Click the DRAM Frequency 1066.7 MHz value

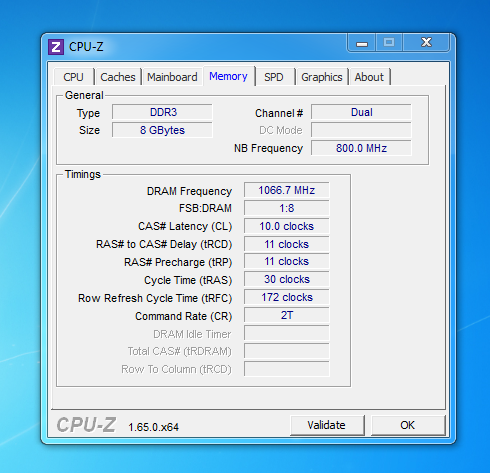[x=287, y=190]
